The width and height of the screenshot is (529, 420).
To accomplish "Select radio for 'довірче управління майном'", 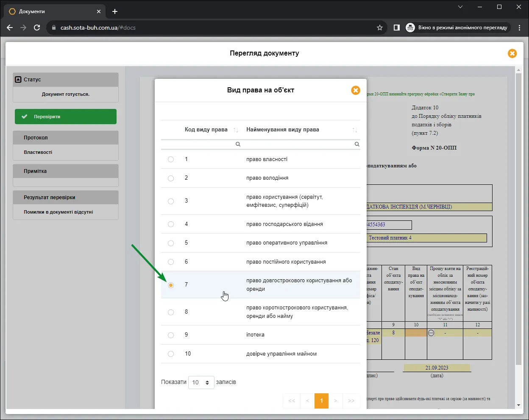I will (171, 354).
